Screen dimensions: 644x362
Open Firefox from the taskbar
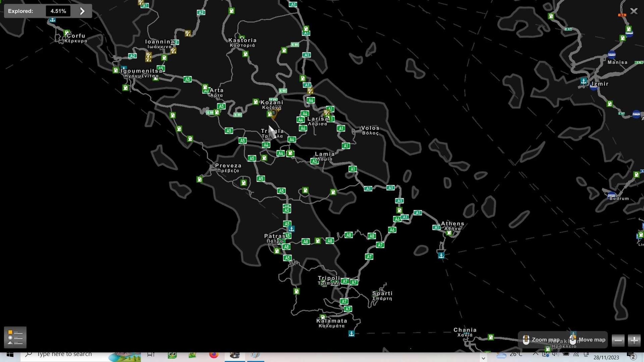tap(214, 354)
